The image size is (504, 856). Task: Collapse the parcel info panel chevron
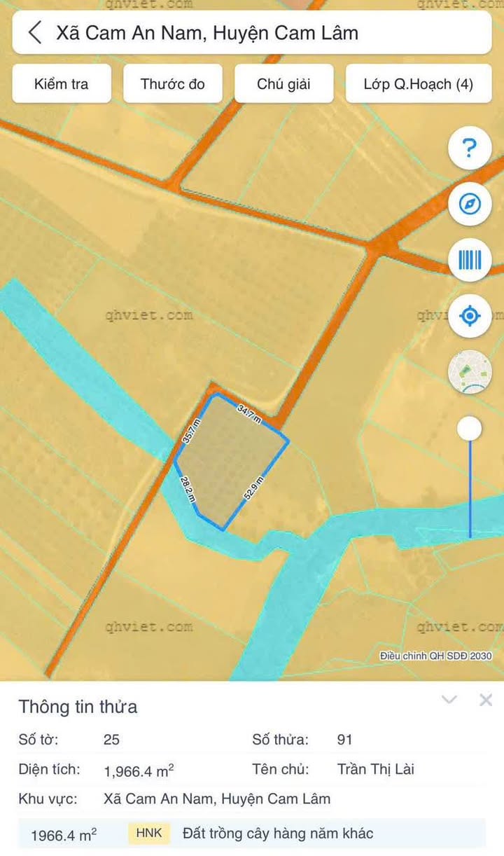click(449, 700)
